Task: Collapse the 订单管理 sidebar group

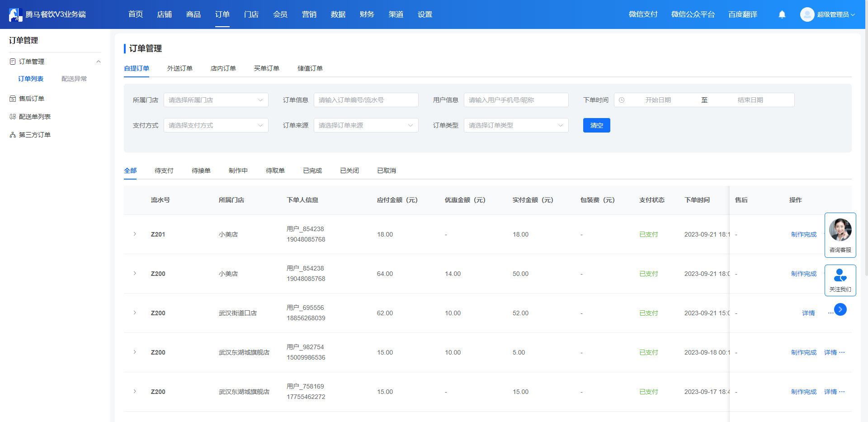Action: pyautogui.click(x=99, y=62)
